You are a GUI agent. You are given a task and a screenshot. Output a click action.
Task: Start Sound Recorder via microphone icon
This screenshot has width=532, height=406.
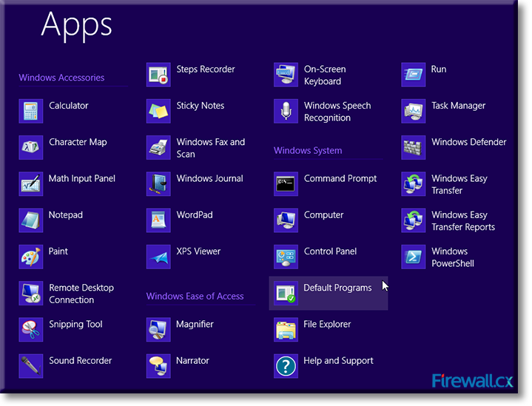(x=31, y=366)
